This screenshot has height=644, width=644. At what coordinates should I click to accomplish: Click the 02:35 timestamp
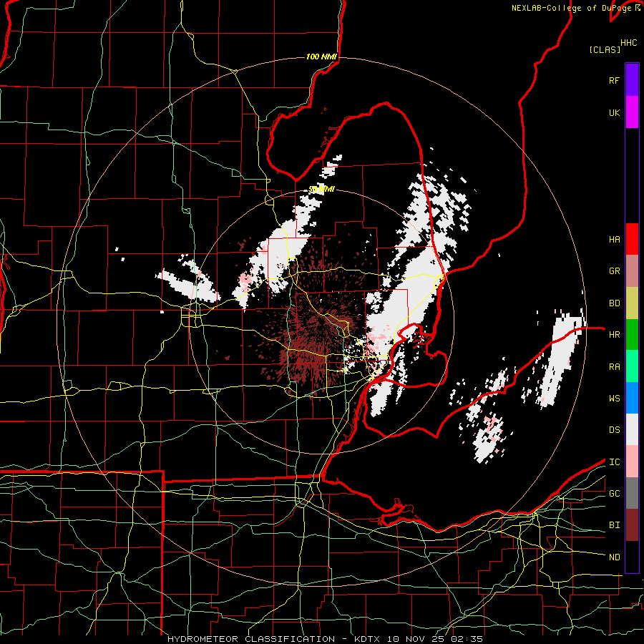[x=466, y=639]
